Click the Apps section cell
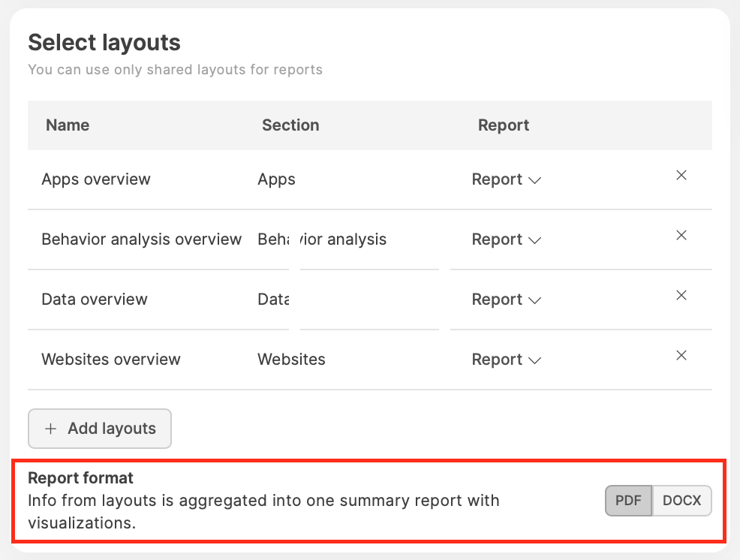This screenshot has height=560, width=740. 276,179
